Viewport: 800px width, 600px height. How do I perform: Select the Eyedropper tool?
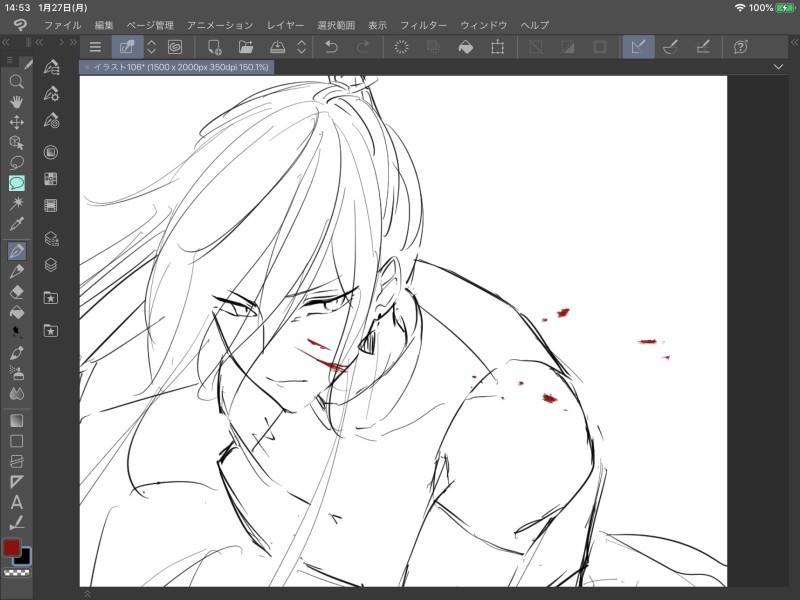coord(16,223)
